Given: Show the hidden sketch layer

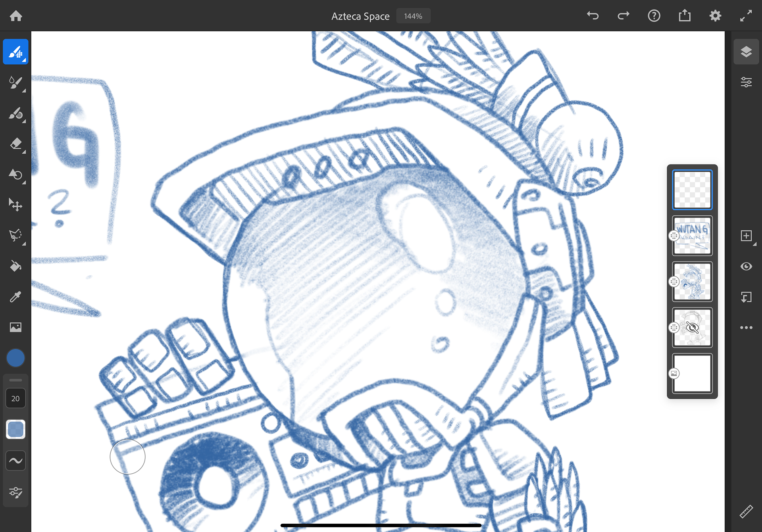Looking at the screenshot, I should pyautogui.click(x=692, y=328).
